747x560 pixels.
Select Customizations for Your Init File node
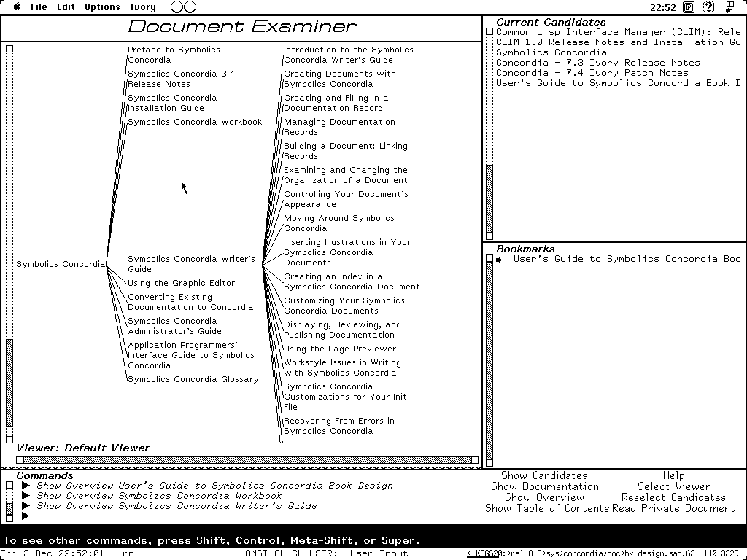tap(345, 397)
